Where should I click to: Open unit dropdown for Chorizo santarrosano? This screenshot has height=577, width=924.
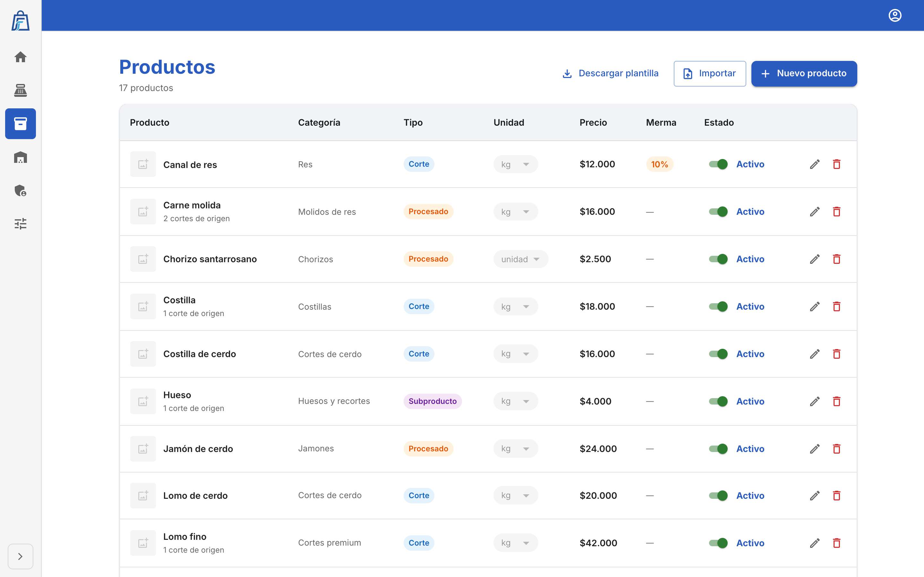click(521, 259)
